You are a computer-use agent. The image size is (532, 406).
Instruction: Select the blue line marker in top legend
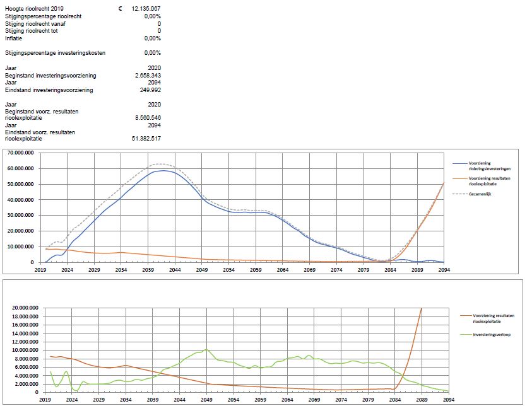pyautogui.click(x=460, y=164)
